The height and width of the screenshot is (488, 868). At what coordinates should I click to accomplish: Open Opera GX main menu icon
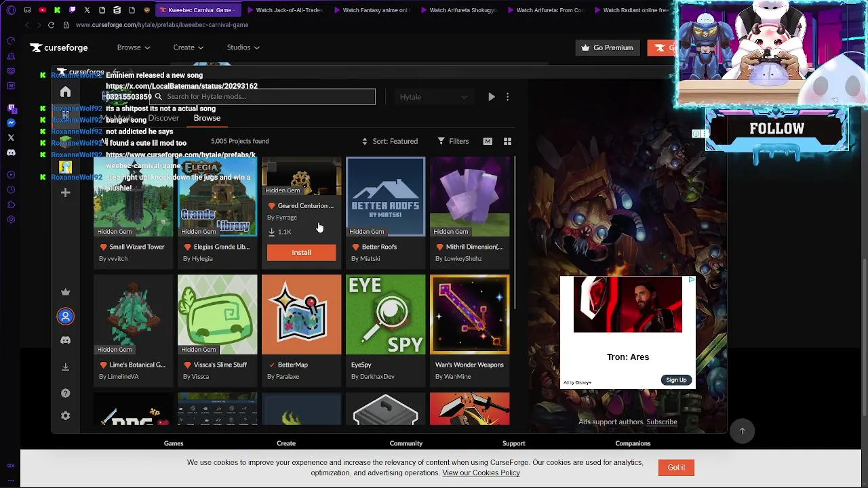tap(11, 10)
